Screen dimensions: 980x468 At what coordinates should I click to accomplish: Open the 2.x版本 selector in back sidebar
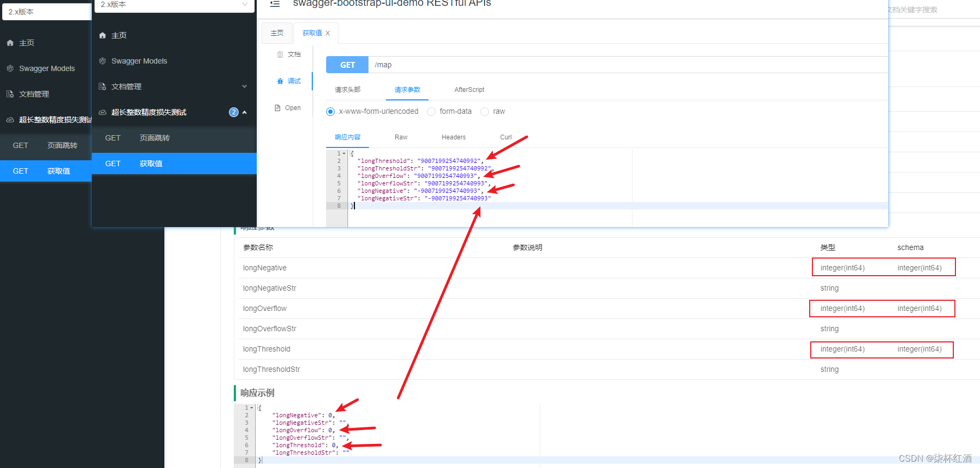[47, 12]
